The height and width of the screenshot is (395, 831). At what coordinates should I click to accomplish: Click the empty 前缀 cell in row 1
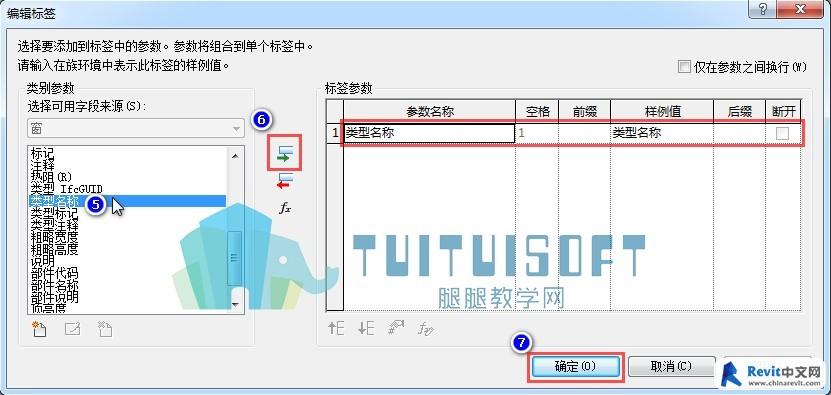[585, 133]
